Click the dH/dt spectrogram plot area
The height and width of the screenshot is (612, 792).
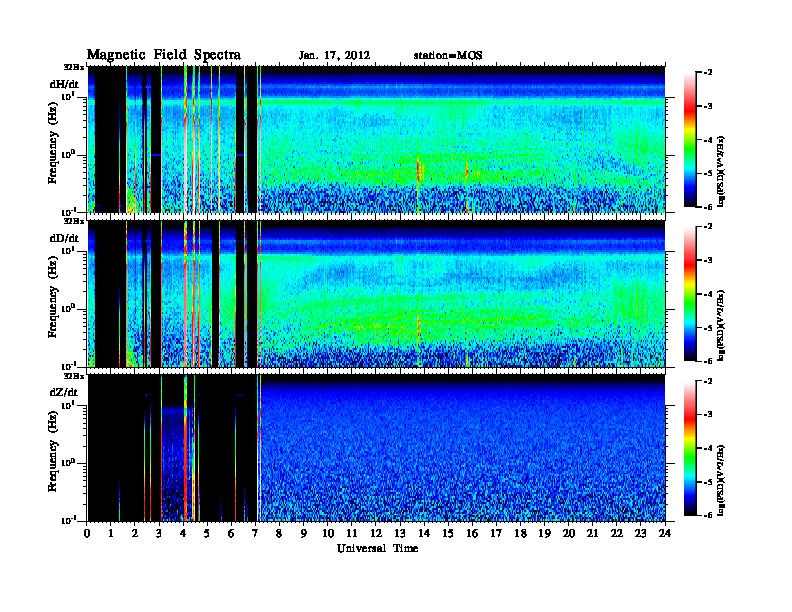pyautogui.click(x=376, y=139)
